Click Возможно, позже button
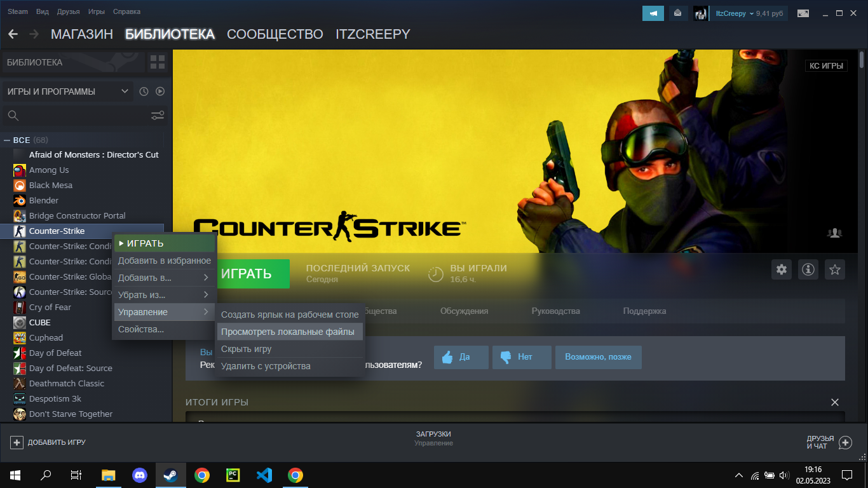This screenshot has height=488, width=868. 598,357
